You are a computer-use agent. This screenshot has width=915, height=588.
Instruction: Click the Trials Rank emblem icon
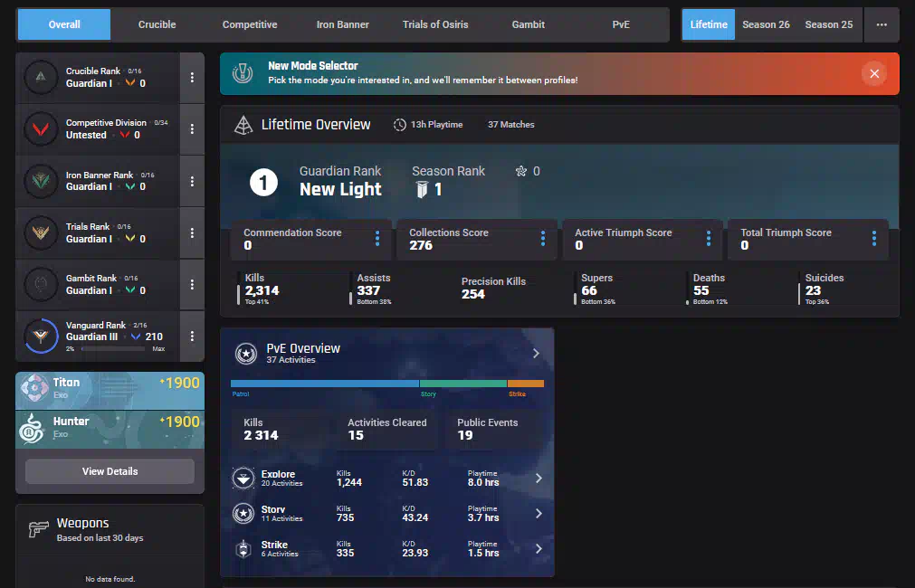[41, 232]
